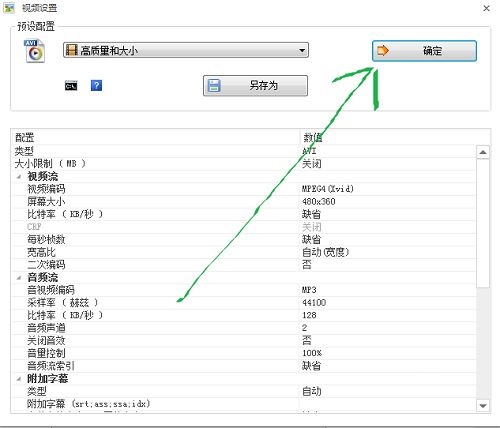Image resolution: width=500 pixels, height=428 pixels.
Task: Click the orange arrow icon on 确定 button
Action: (383, 51)
